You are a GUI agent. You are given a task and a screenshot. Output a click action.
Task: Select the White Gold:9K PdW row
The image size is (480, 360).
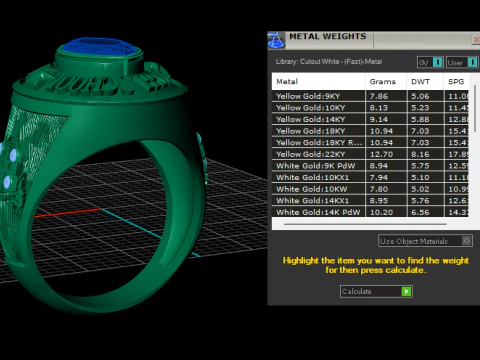[x=370, y=166]
